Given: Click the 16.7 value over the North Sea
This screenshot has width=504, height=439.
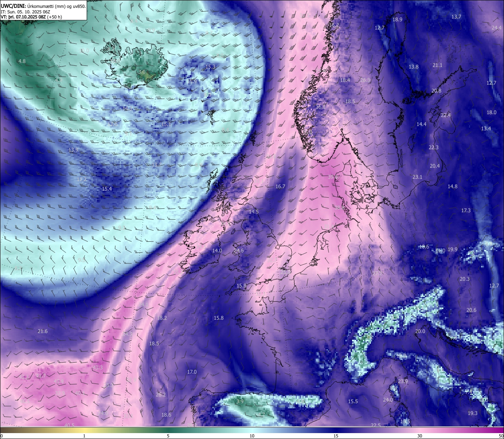Looking at the screenshot, I should (280, 187).
